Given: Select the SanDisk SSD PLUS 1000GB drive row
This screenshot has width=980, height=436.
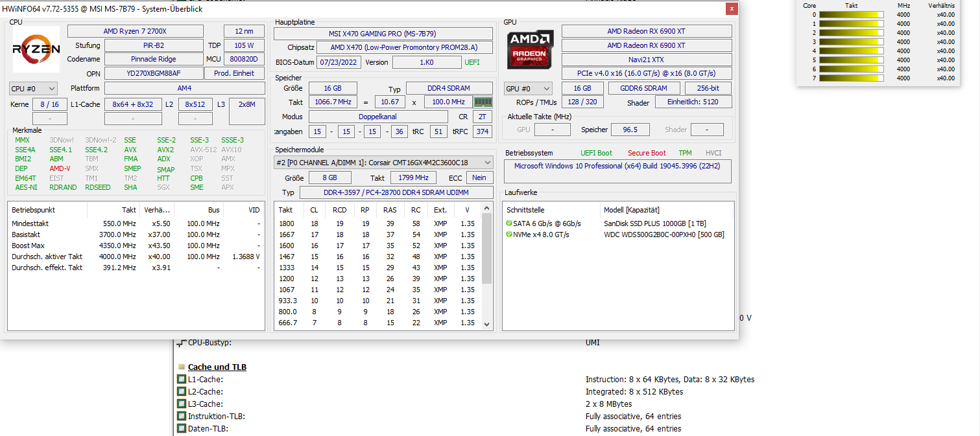Looking at the screenshot, I should pyautogui.click(x=619, y=224).
